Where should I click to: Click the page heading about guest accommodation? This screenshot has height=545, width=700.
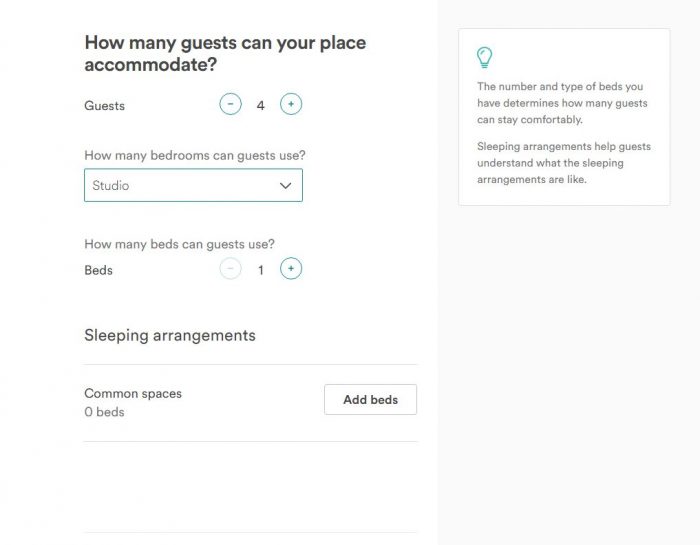tap(225, 54)
